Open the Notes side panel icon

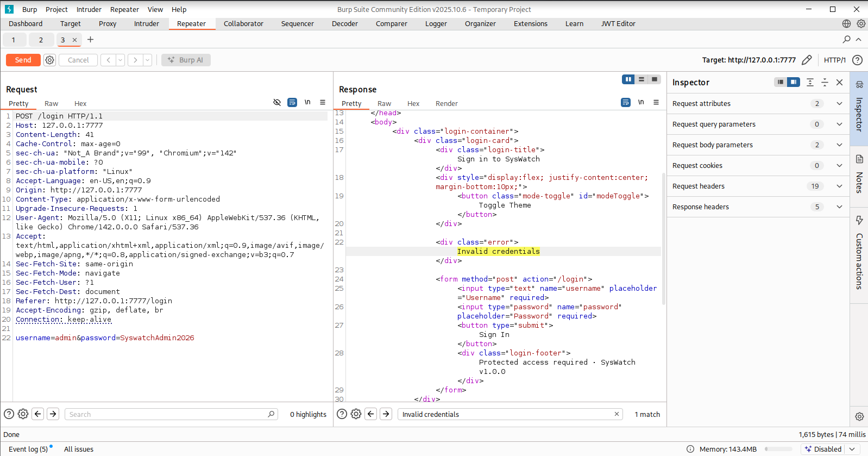(859, 159)
